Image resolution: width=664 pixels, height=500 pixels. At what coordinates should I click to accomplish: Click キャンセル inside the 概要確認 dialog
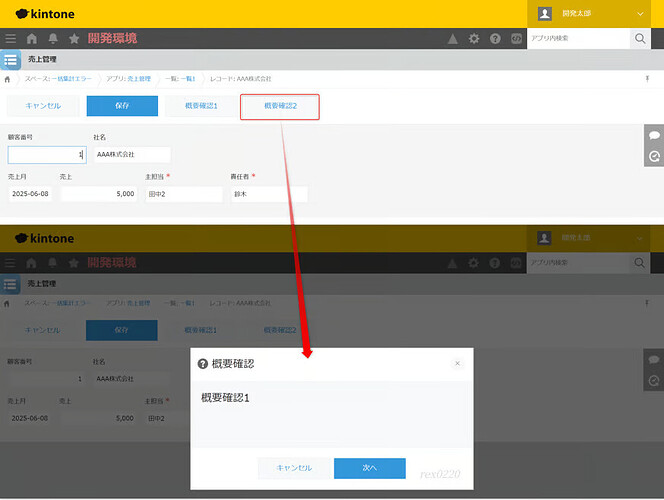click(294, 468)
